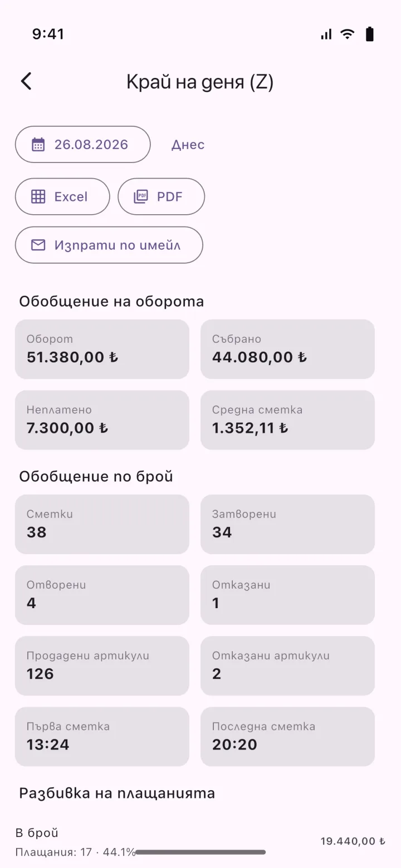This screenshot has width=401, height=868.
Task: Tap the battery status icon
Action: 369,34
